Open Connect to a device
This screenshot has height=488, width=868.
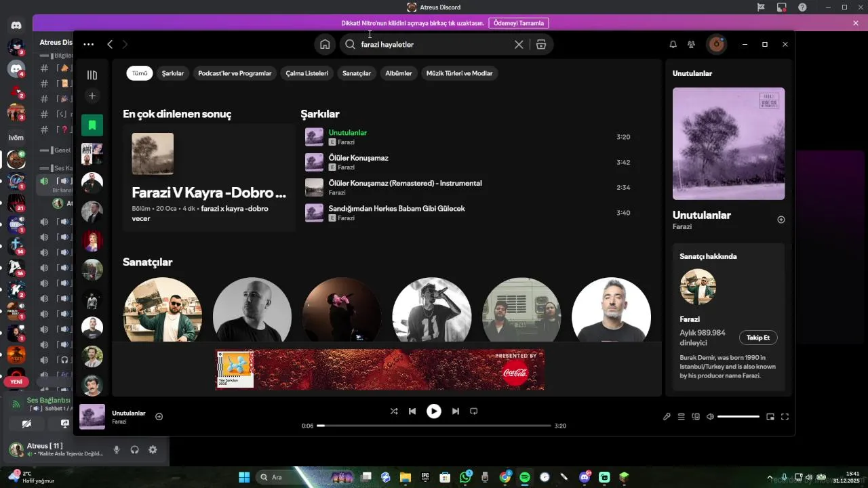click(x=696, y=417)
